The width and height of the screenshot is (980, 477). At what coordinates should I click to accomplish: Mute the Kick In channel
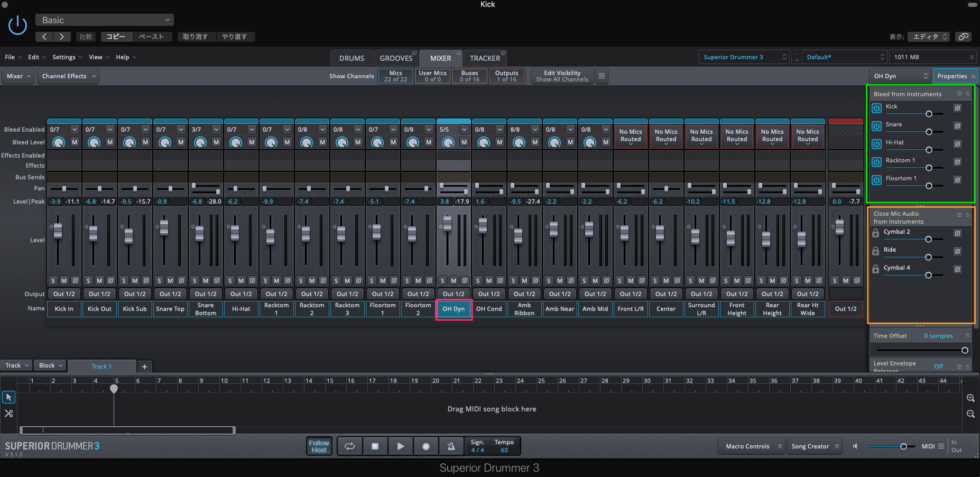coord(64,280)
